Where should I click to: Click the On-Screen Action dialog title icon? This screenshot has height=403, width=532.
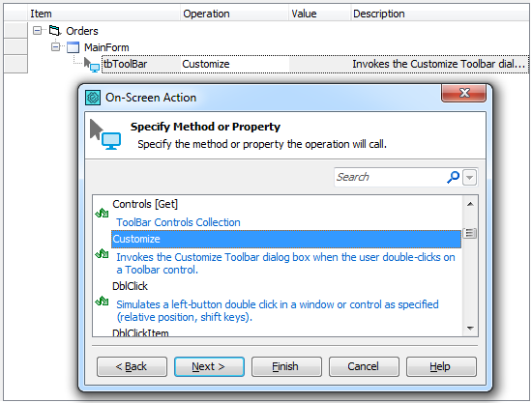point(93,98)
